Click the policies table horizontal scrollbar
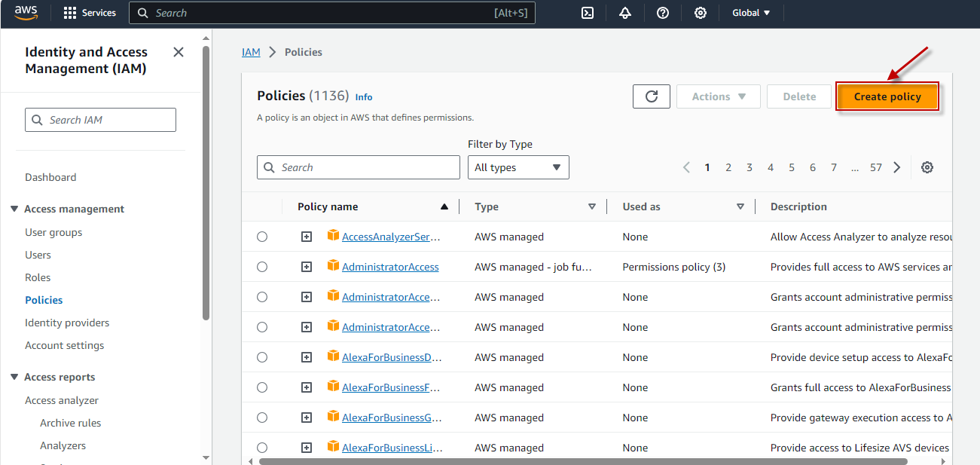This screenshot has width=980, height=465. (x=583, y=461)
